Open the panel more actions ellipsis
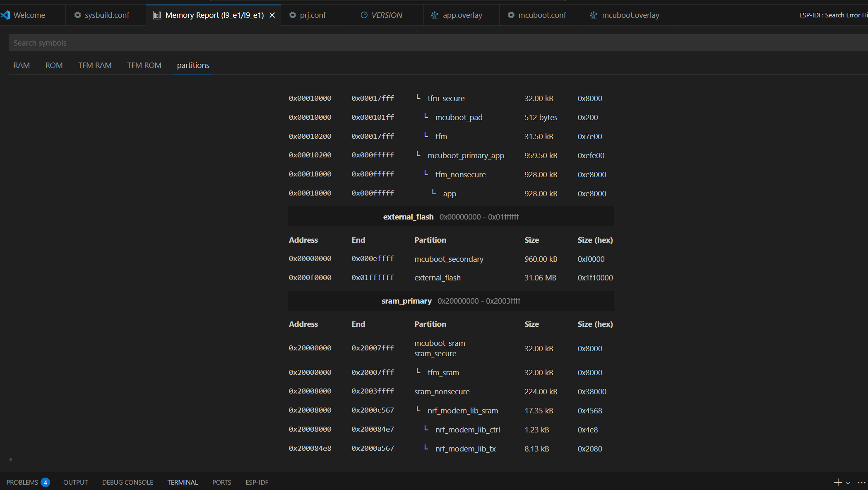The image size is (868, 490). [x=861, y=483]
